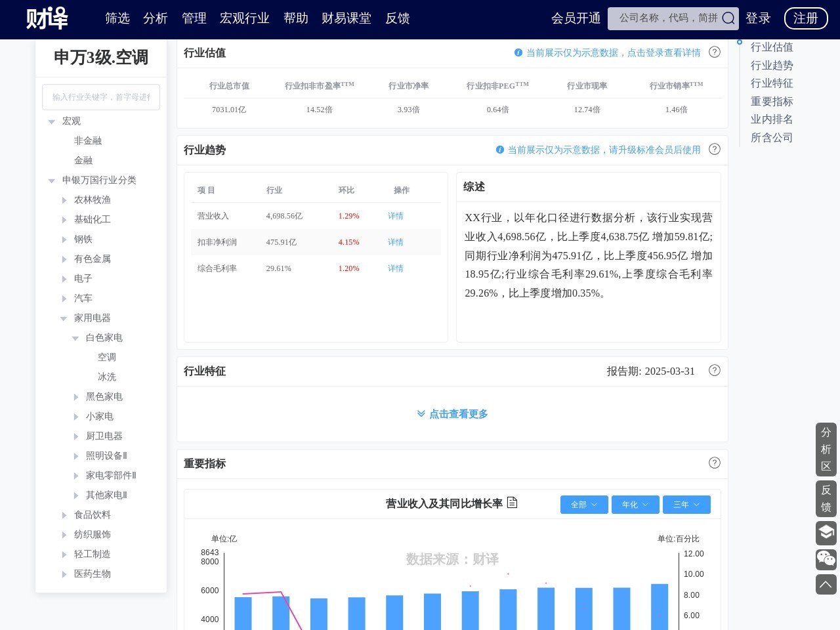Image resolution: width=840 pixels, height=630 pixels.
Task: Open the 帮助 menu
Action: [x=296, y=18]
